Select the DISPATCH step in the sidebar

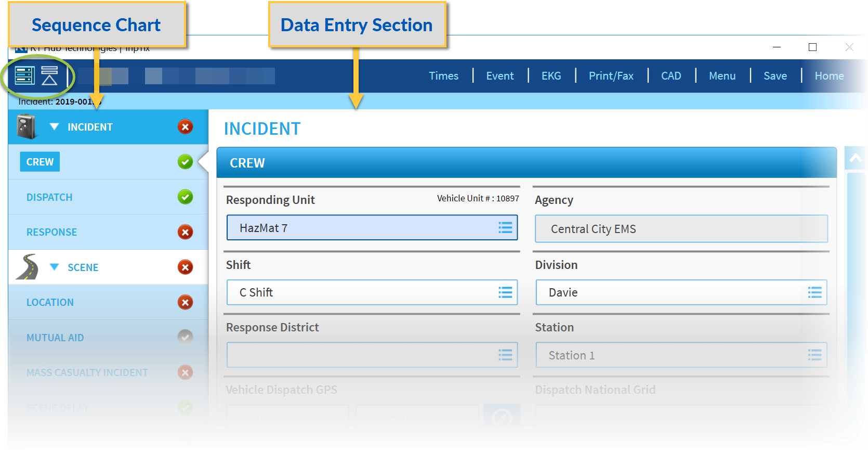coord(49,197)
